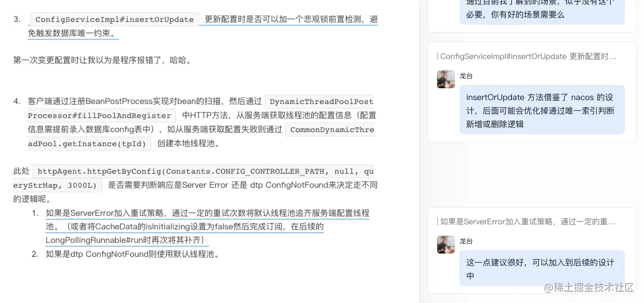Click the httpAgent.httpGetByConfig code snippet
Viewport: 644px width, 303px height.
click(x=193, y=178)
